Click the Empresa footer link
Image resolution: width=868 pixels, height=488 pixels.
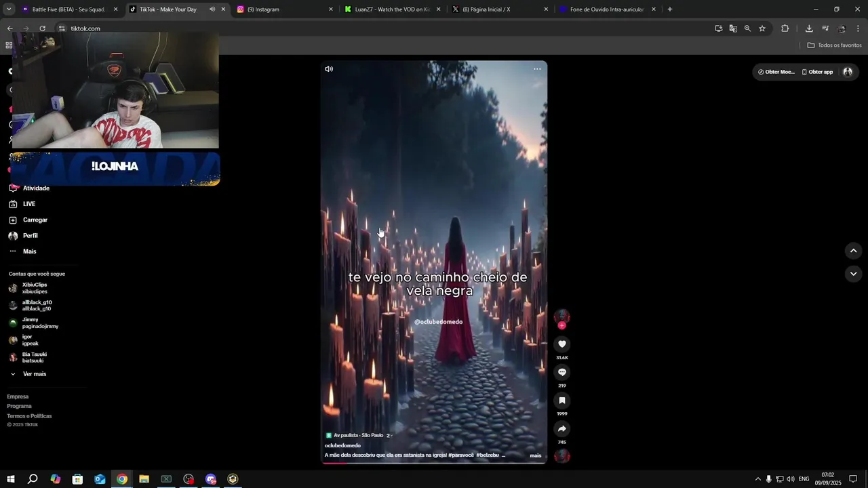pyautogui.click(x=18, y=396)
